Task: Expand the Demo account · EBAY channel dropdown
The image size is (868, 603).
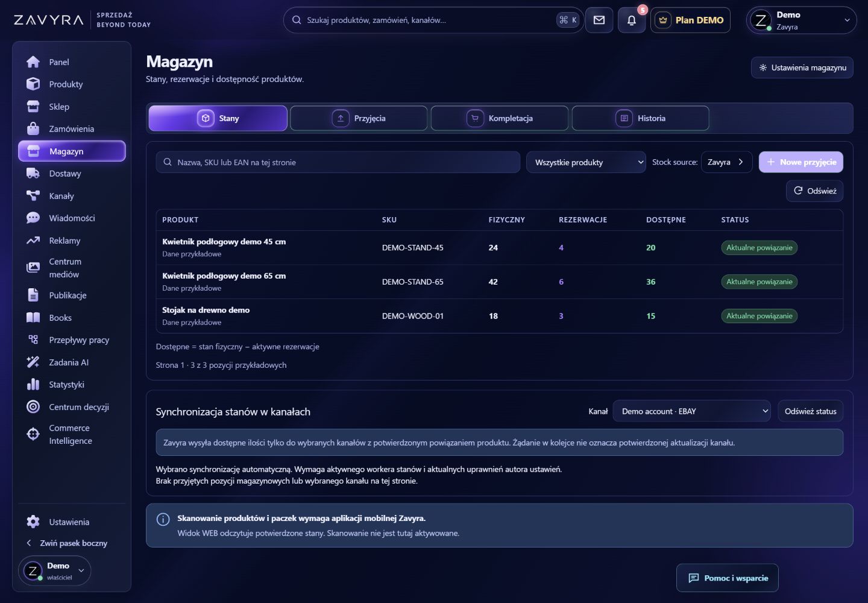Action: [692, 411]
